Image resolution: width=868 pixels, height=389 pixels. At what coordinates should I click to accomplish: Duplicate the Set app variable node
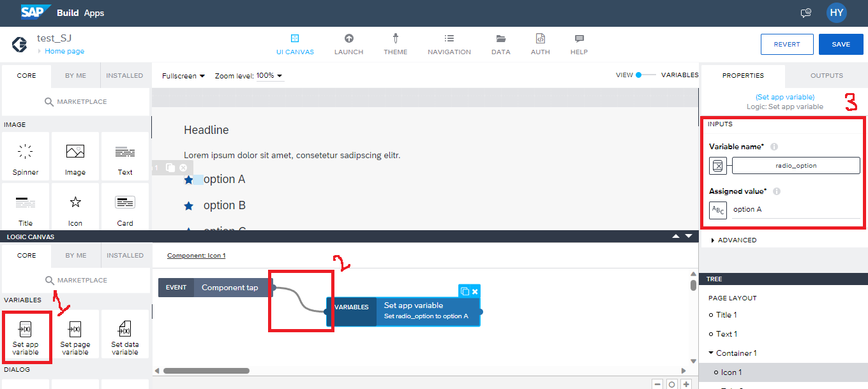coord(465,291)
